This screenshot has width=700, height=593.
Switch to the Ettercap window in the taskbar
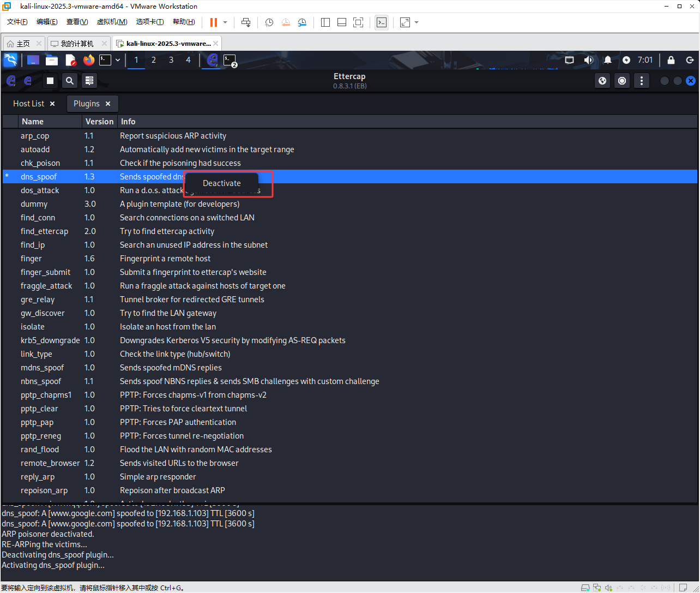coord(213,60)
